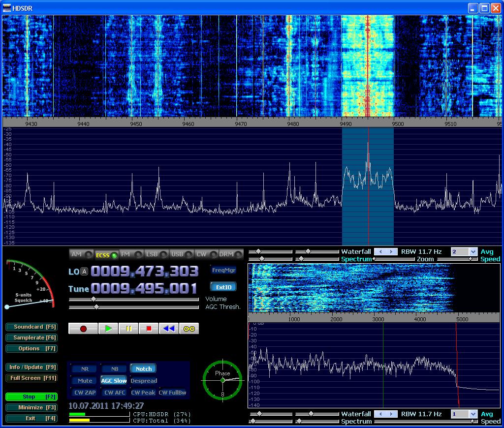
Task: Select the AM demodulation mode
Action: click(x=81, y=254)
